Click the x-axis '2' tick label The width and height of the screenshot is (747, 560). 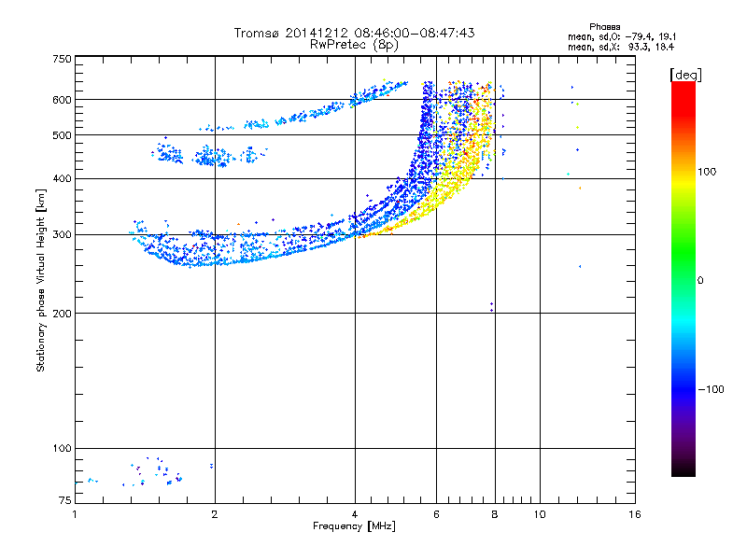(x=215, y=514)
